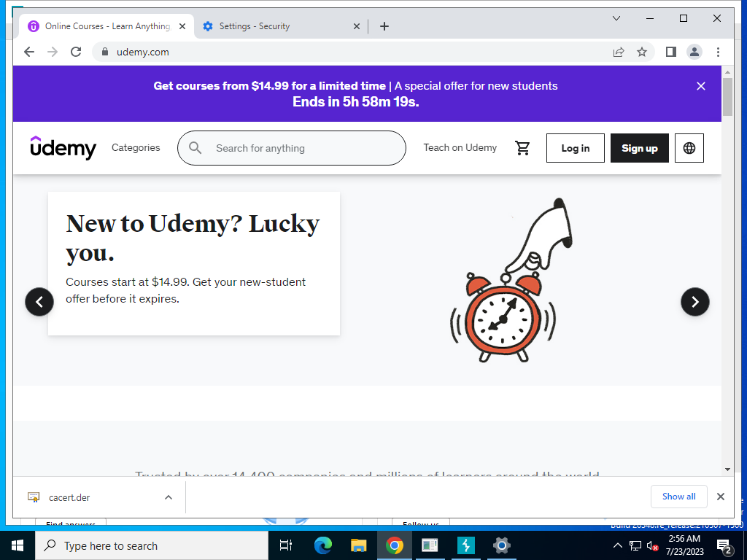This screenshot has height=560, width=747.
Task: Open the tab search dropdown chevron
Action: tap(616, 18)
